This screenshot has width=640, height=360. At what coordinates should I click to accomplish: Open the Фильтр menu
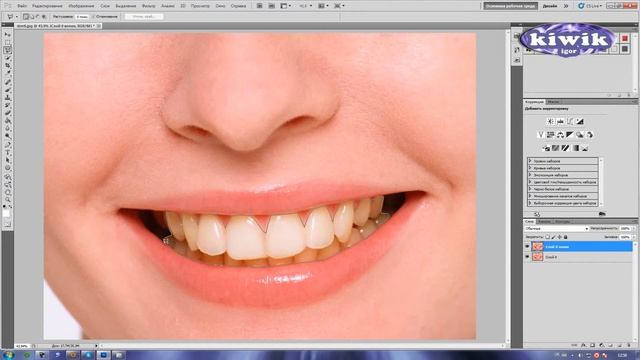149,6
